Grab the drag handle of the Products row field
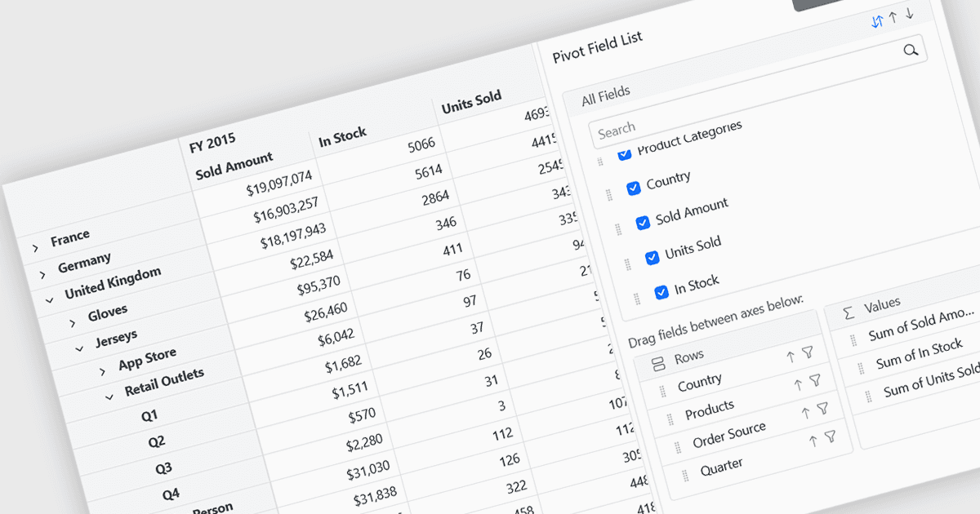The width and height of the screenshot is (980, 514). coord(671,419)
